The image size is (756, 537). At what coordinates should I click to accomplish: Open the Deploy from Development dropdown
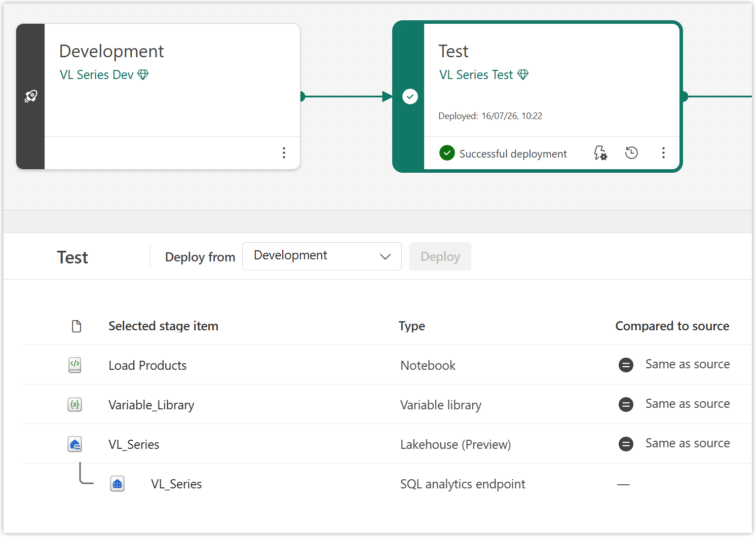coord(322,256)
